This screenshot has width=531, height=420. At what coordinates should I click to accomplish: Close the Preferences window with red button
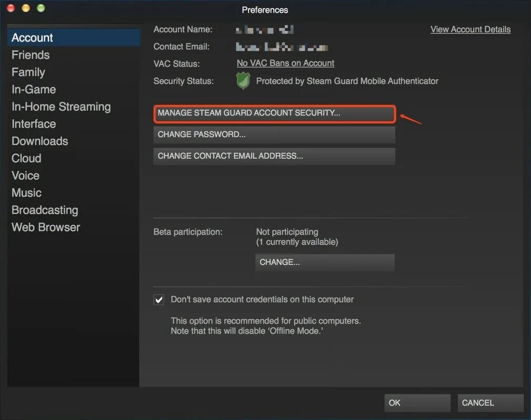click(x=11, y=8)
